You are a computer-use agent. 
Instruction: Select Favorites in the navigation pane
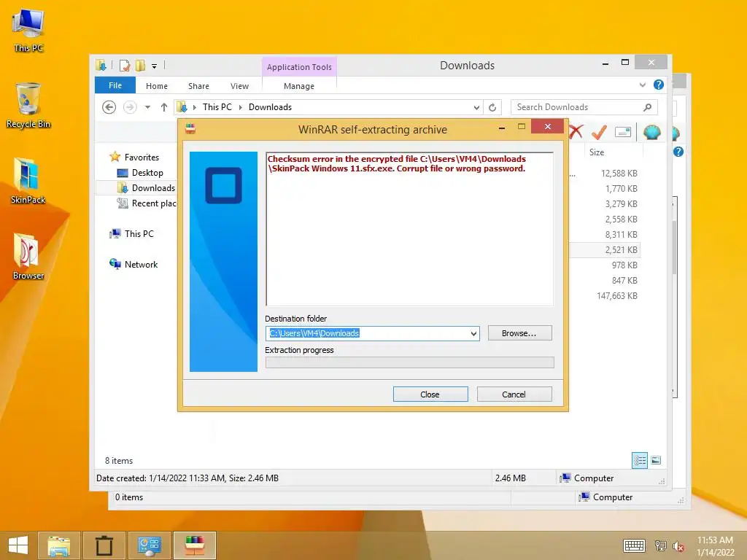(134, 157)
